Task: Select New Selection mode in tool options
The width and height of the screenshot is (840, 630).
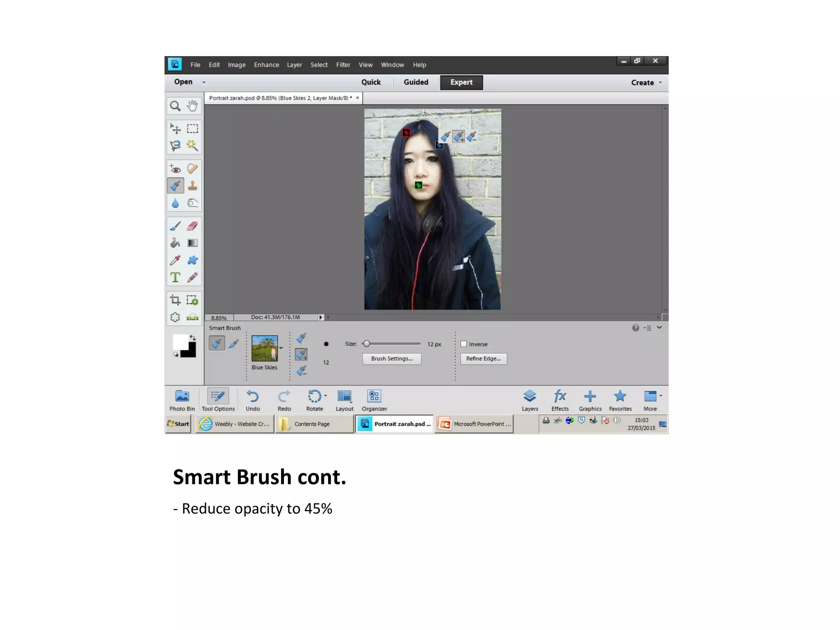Action: 301,338
